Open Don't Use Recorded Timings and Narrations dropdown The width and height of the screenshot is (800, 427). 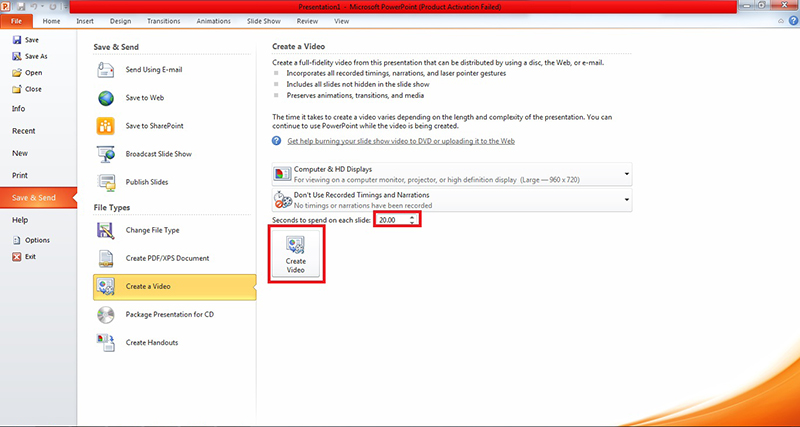click(452, 200)
